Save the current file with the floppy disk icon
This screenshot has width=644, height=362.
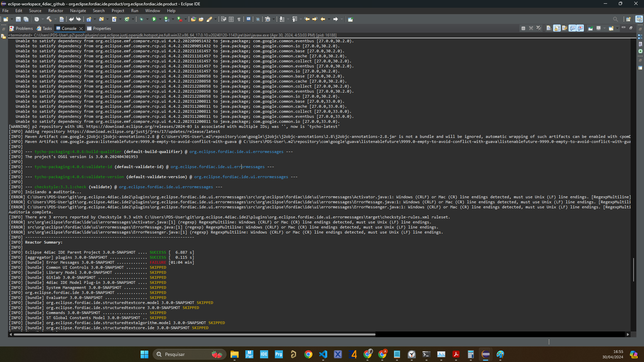click(18, 19)
